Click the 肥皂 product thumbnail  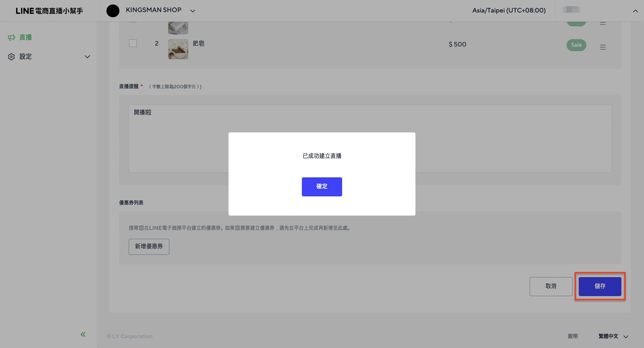tap(178, 49)
